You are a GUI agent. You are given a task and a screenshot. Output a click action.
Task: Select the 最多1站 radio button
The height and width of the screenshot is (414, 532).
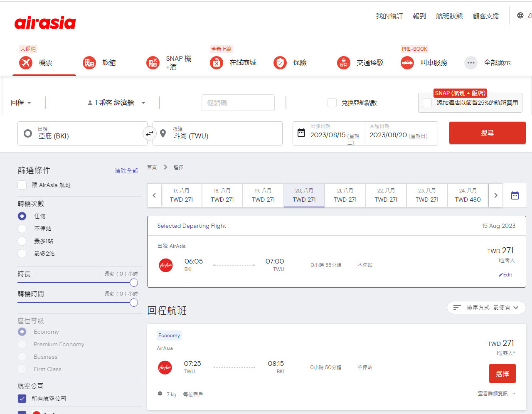tap(22, 241)
